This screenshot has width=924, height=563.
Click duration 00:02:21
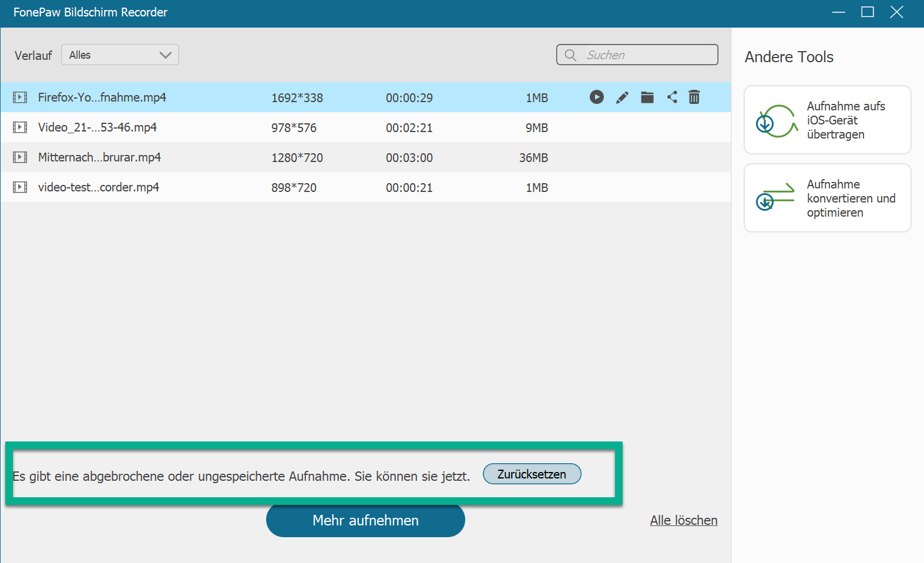409,128
